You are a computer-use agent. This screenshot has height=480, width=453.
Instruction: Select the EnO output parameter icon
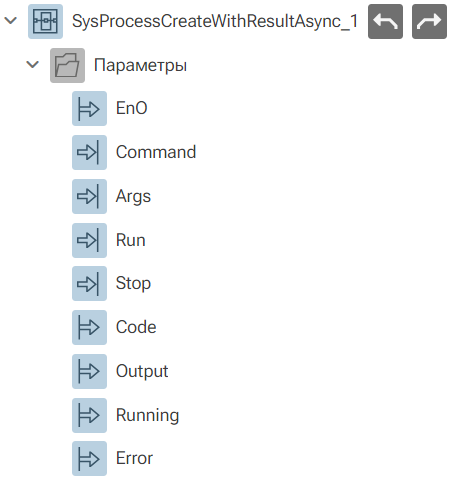tap(89, 108)
